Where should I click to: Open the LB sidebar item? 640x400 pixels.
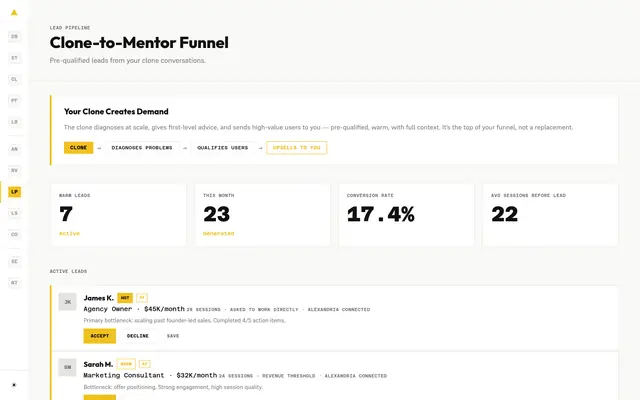(x=14, y=122)
